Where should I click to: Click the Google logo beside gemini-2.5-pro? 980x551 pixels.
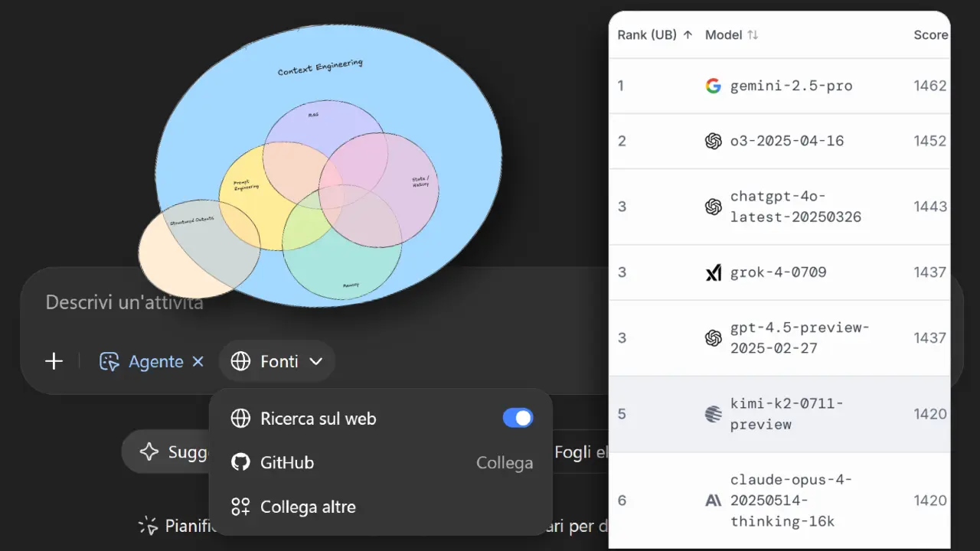[713, 86]
